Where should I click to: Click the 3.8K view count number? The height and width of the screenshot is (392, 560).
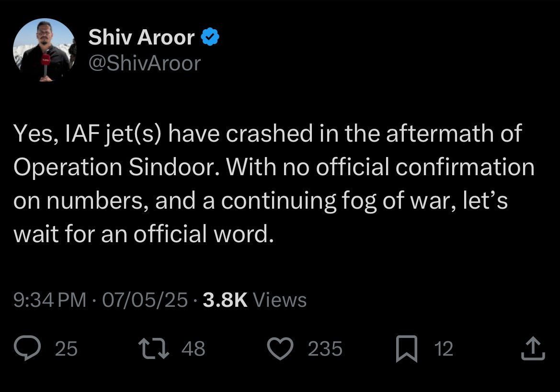tap(225, 300)
